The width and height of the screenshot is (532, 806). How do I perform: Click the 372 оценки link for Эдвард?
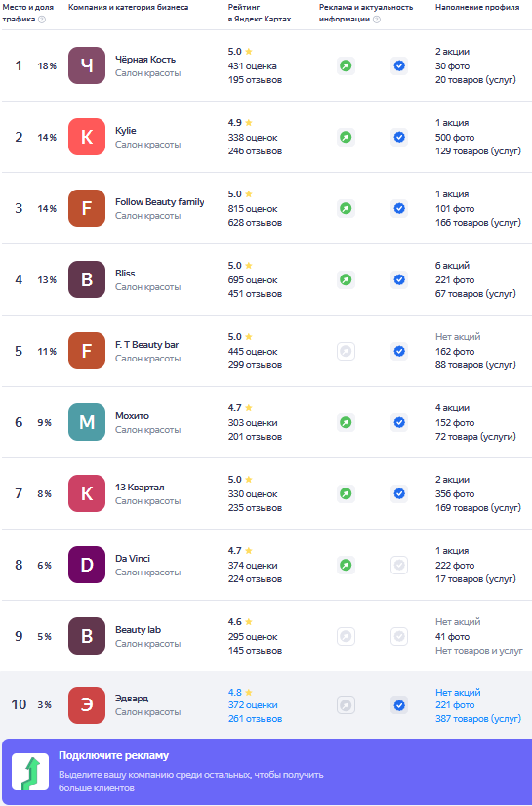coord(253,705)
